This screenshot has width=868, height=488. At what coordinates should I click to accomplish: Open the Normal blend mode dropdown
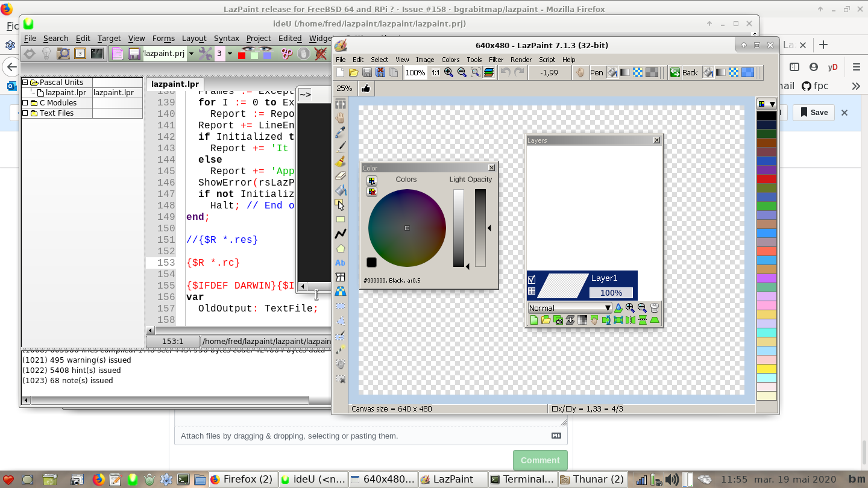click(608, 308)
